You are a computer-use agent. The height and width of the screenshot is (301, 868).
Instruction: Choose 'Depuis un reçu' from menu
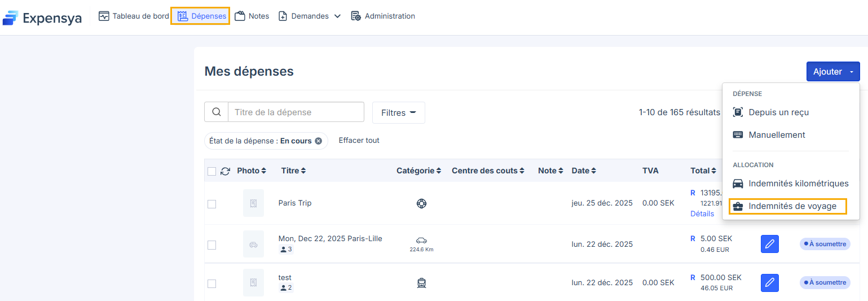(778, 112)
